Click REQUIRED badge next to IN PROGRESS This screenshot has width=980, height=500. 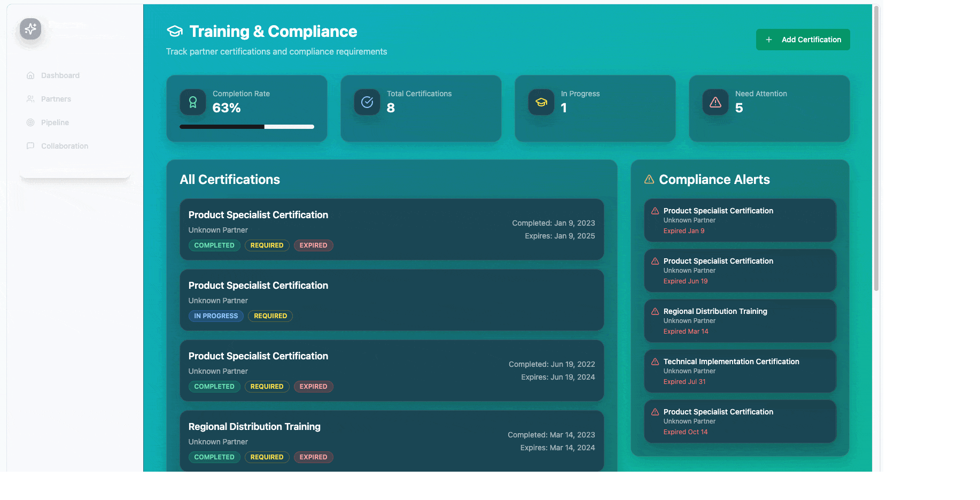coord(270,316)
